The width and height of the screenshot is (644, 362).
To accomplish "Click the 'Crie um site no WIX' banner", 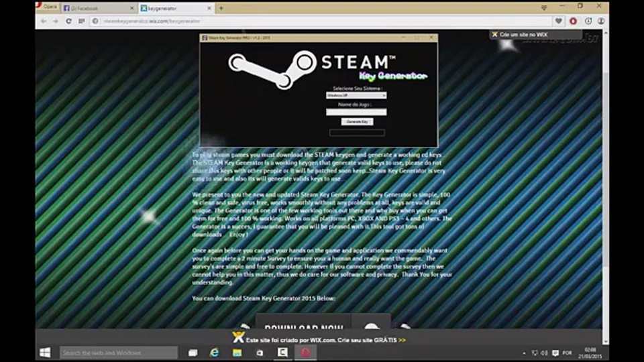I will click(535, 34).
